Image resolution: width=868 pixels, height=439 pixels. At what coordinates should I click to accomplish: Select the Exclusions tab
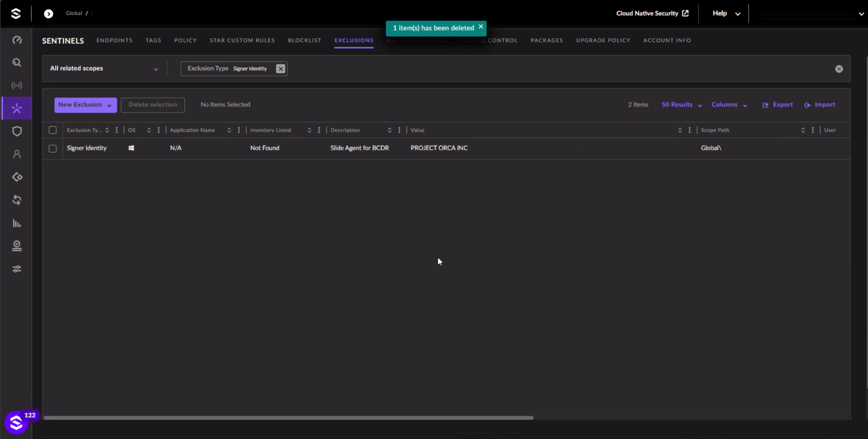354,40
